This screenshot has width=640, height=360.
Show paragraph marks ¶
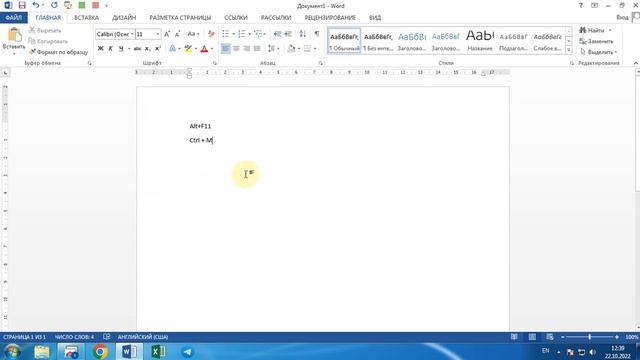(x=317, y=34)
